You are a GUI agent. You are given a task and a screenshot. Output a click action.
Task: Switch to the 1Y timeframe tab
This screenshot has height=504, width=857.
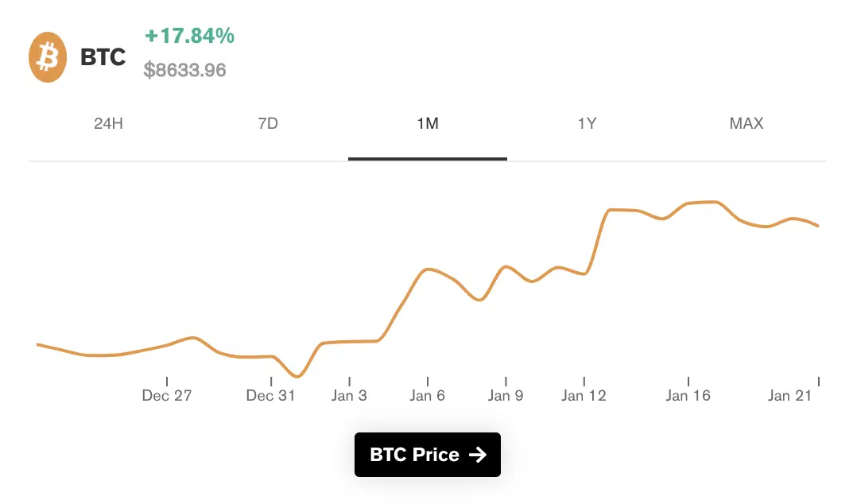coord(587,123)
